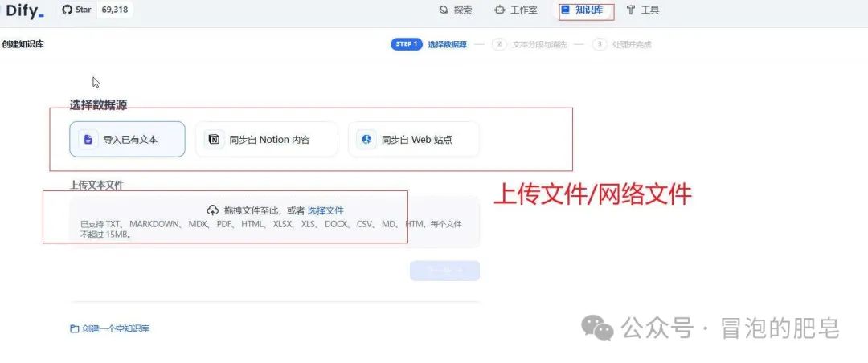
Task: Open the 探索 tab
Action: [x=455, y=10]
